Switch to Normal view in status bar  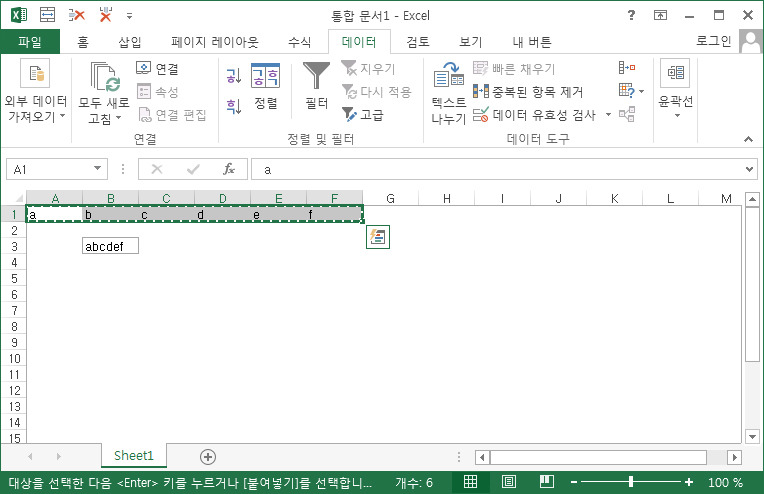[x=470, y=482]
